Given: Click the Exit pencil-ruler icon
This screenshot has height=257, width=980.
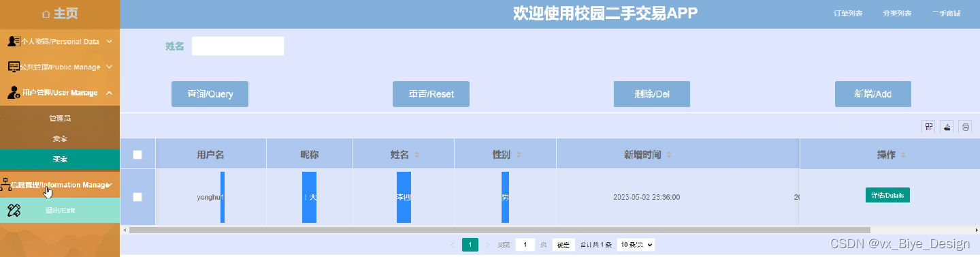Looking at the screenshot, I should coord(14,210).
